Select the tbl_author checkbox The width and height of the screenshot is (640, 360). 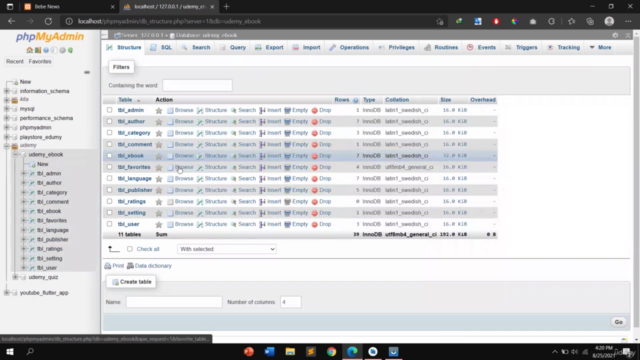[x=109, y=121]
